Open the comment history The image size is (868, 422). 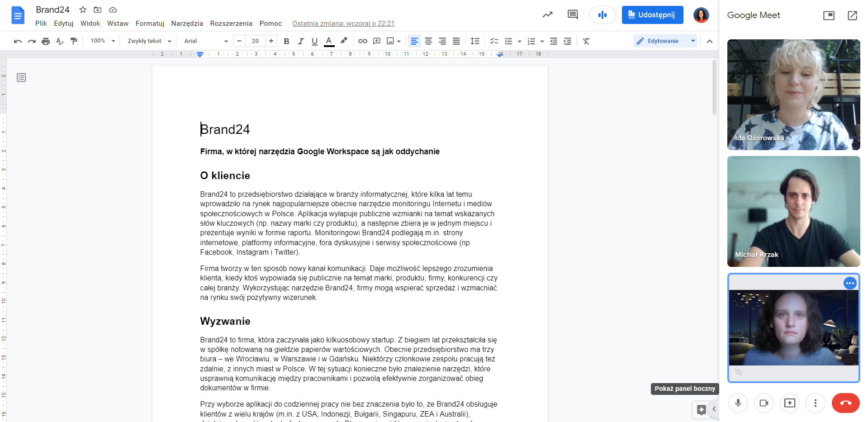coord(573,15)
